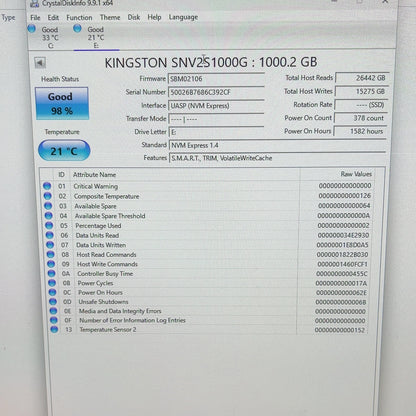Click the Transfer Mode field
Image resolution: width=416 pixels, height=416 pixels.
(x=216, y=119)
